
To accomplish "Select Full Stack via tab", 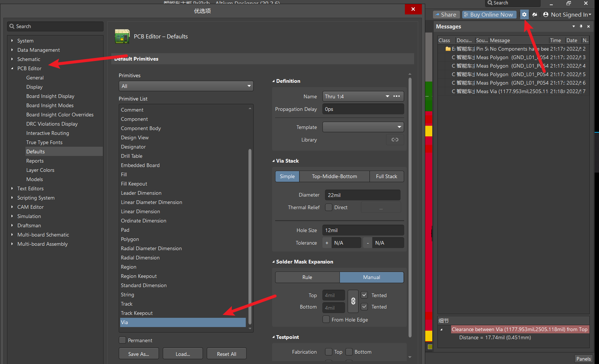I will pyautogui.click(x=386, y=176).
